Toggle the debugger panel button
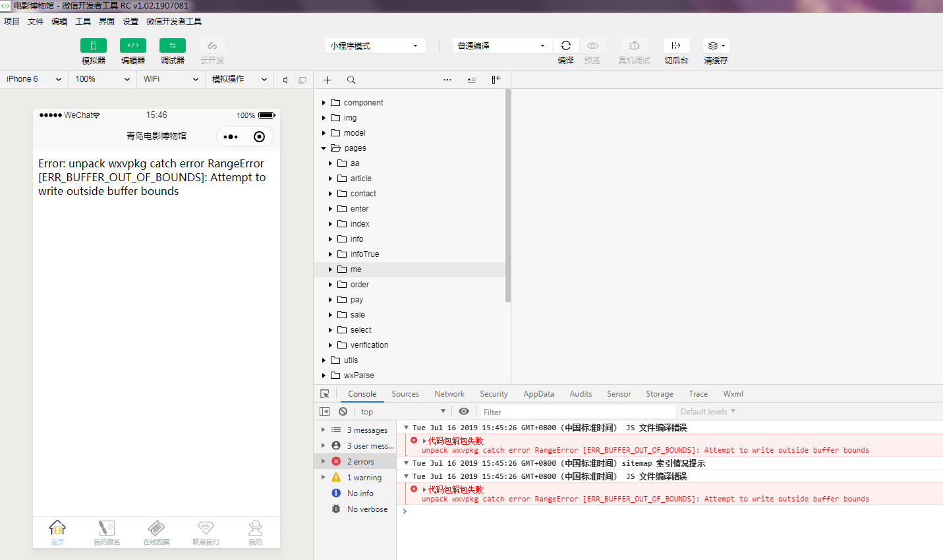 point(173,45)
